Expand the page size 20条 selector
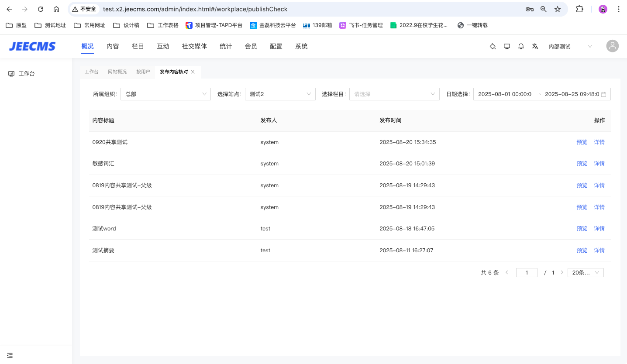The height and width of the screenshot is (364, 627). [585, 273]
